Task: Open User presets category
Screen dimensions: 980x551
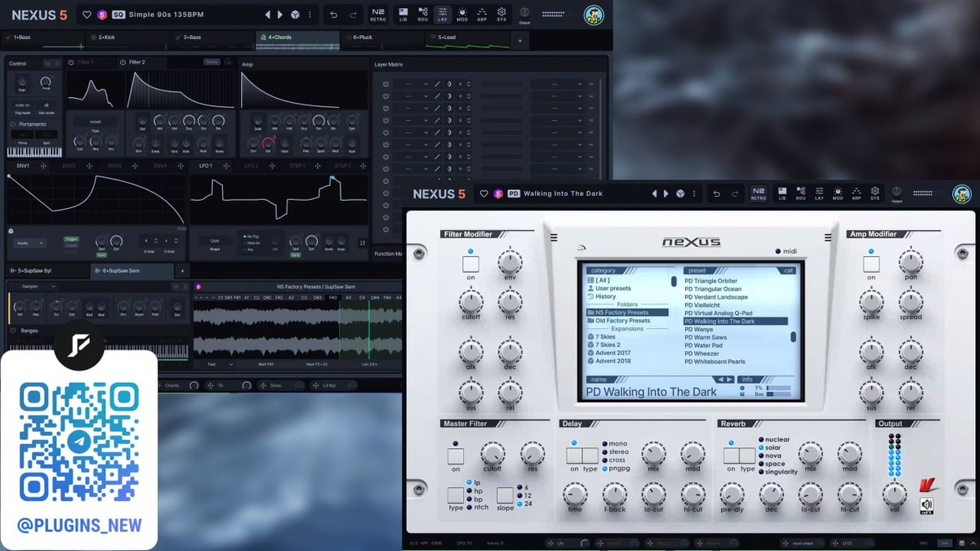Action: coord(609,288)
